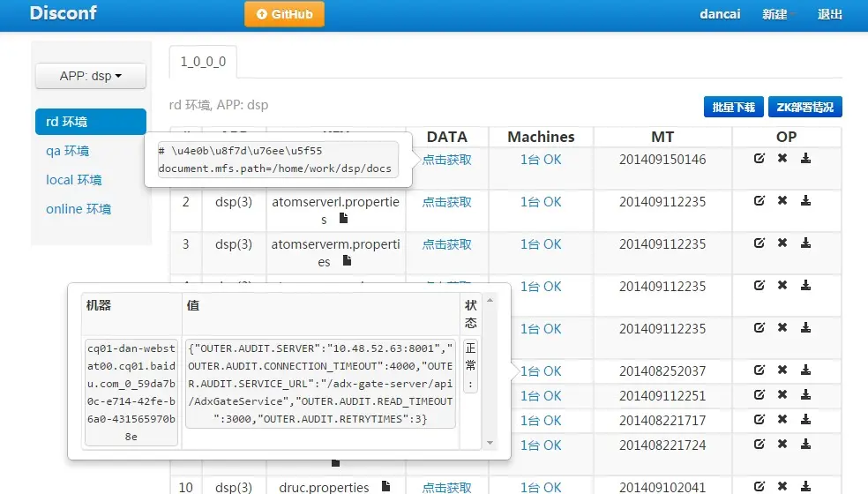Screen dimensions: 868x494
Task: Delete the atomserverm.properties row
Action: click(782, 243)
